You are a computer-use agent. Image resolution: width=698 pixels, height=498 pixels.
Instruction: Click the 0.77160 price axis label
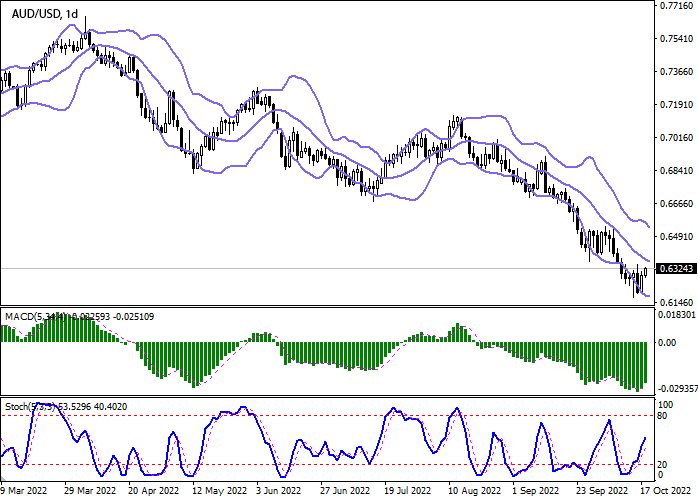[x=677, y=6]
